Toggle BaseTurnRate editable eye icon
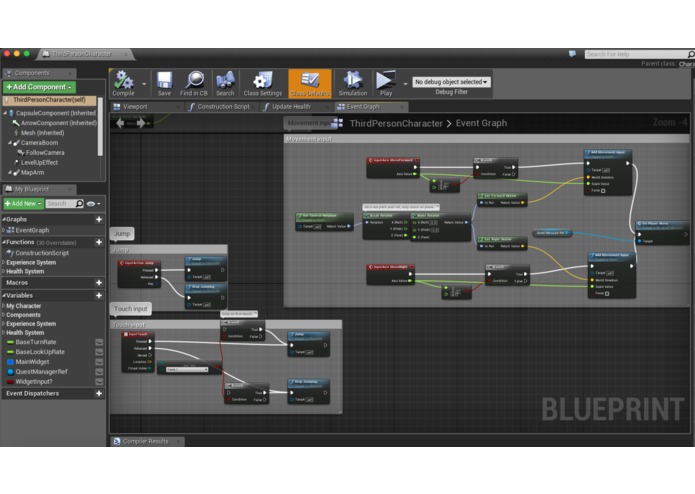The width and height of the screenshot is (695, 494). tap(99, 342)
